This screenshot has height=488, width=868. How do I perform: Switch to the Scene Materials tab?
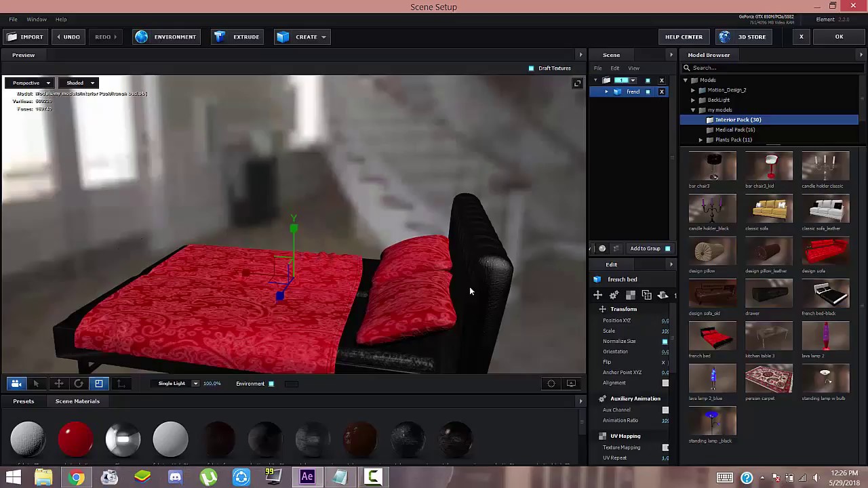(x=77, y=401)
